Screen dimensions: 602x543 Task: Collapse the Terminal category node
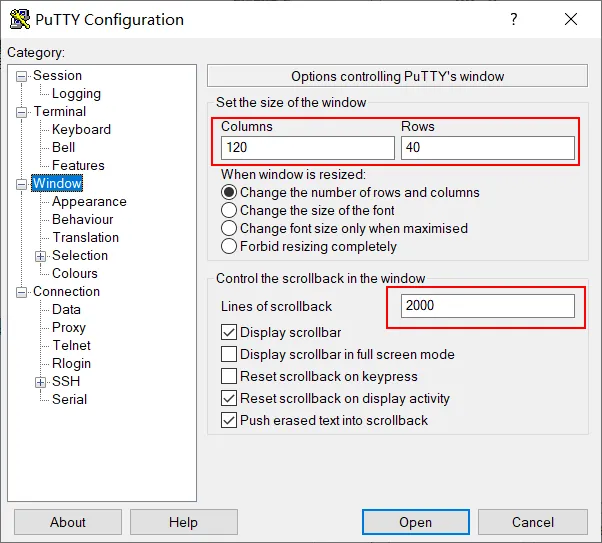tap(22, 112)
